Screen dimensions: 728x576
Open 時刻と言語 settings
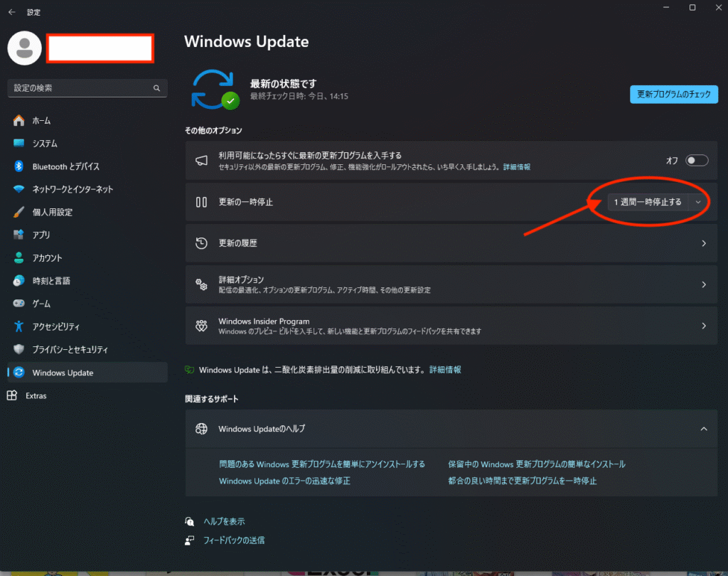pos(87,281)
